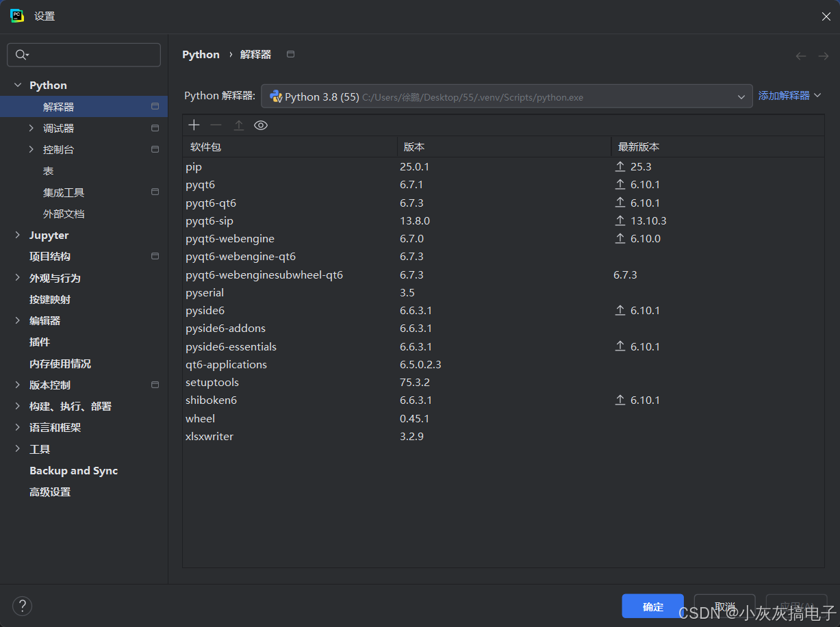840x627 pixels.
Task: Click the upgrade arrow icon in pip row
Action: tap(620, 166)
